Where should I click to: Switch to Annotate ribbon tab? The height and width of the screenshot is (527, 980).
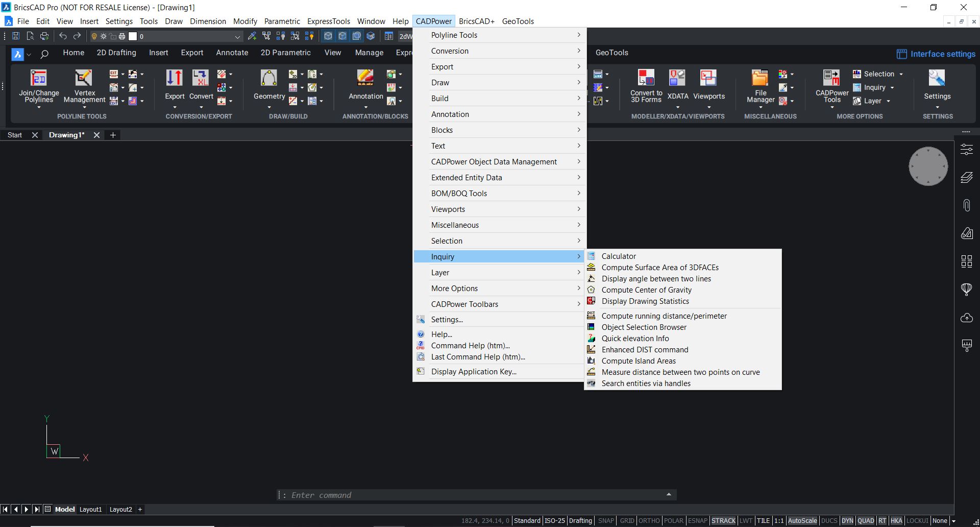(x=232, y=53)
